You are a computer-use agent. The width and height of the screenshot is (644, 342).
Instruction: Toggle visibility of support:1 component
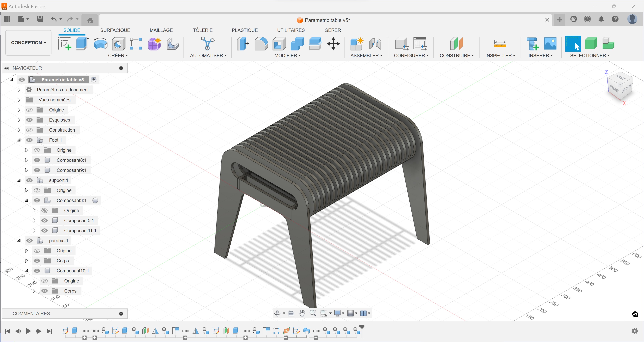point(30,180)
